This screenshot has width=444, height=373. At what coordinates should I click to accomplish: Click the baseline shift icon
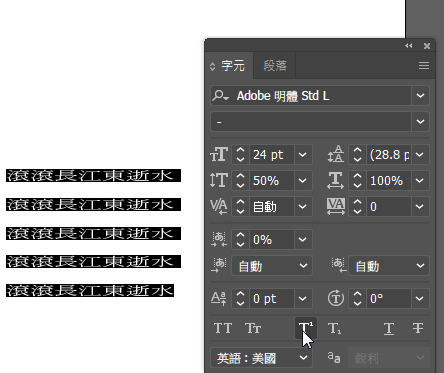(219, 298)
